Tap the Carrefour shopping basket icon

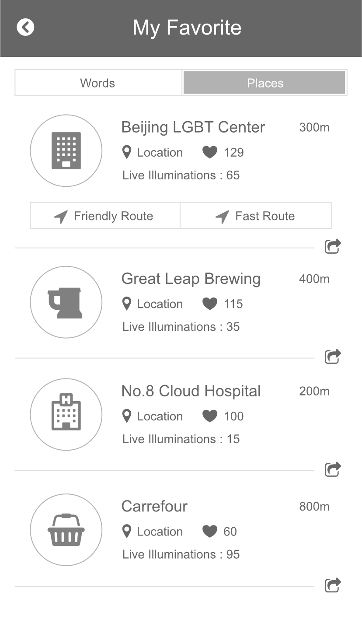[x=66, y=530]
